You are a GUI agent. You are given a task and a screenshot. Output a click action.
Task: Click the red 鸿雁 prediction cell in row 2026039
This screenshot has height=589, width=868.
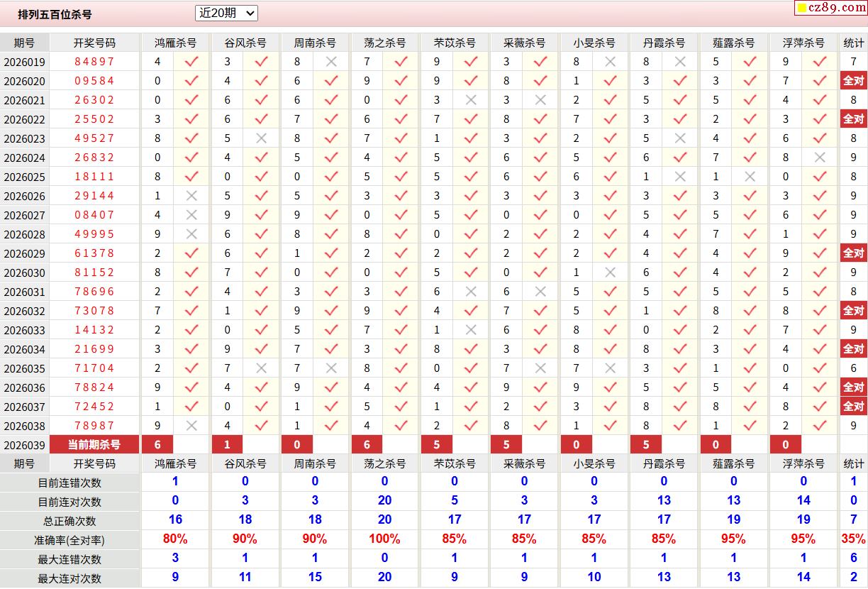(x=157, y=445)
